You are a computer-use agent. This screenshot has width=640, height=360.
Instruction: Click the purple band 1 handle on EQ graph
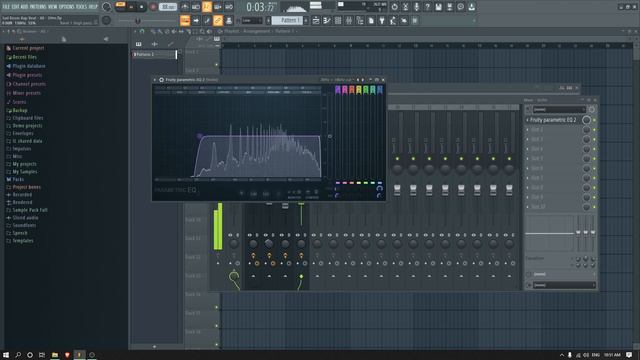point(199,136)
